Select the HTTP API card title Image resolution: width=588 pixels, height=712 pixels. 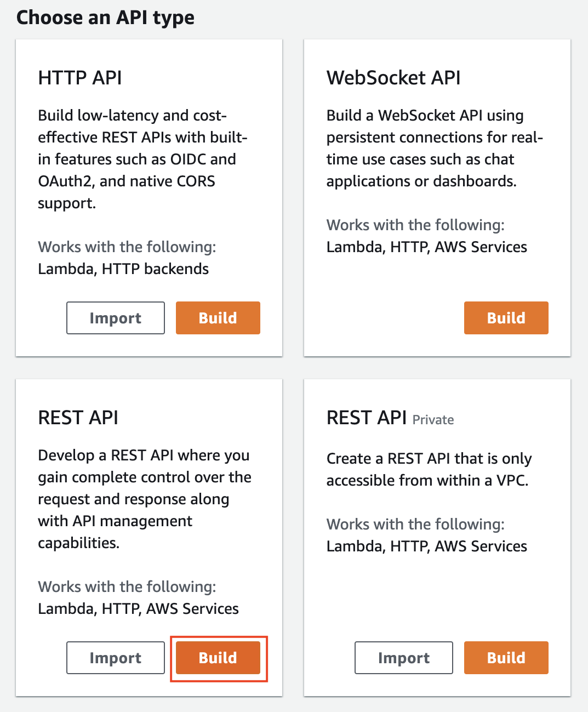pyautogui.click(x=80, y=78)
